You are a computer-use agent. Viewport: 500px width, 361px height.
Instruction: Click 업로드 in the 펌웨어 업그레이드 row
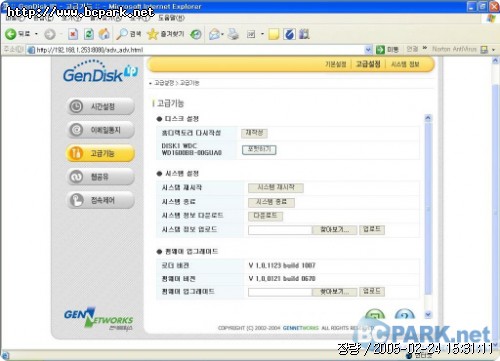pos(372,292)
